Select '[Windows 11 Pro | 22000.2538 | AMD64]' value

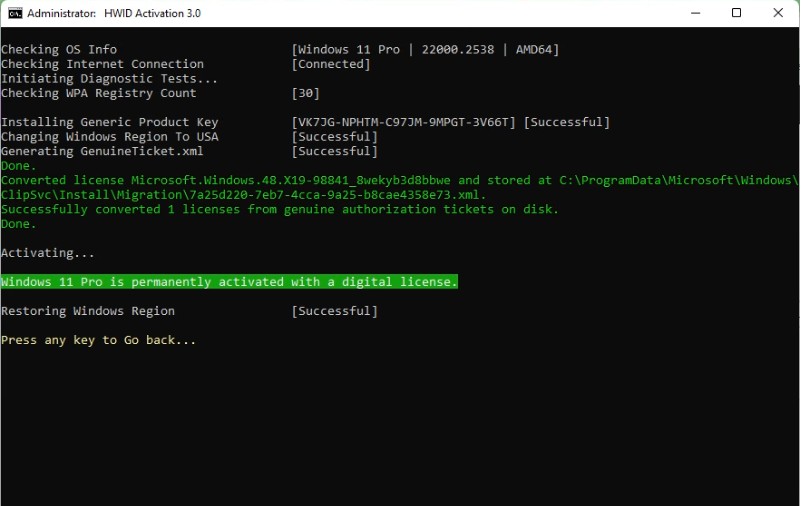pos(425,50)
